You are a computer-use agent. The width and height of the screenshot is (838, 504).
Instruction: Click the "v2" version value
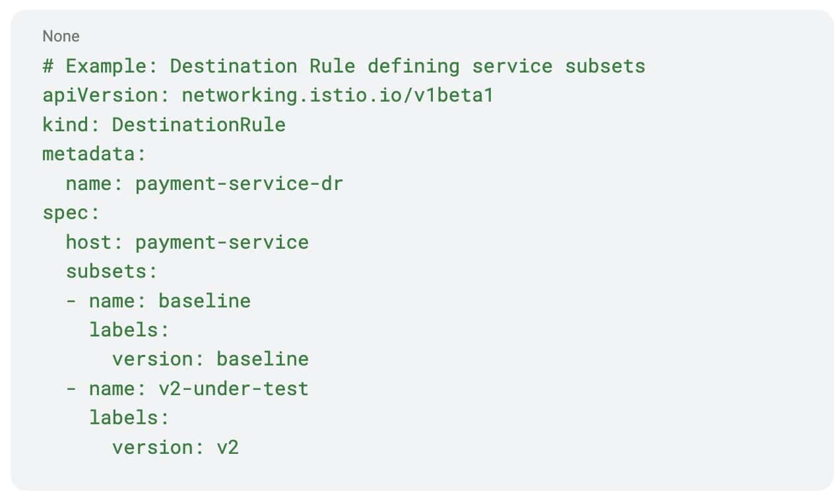[x=228, y=447]
